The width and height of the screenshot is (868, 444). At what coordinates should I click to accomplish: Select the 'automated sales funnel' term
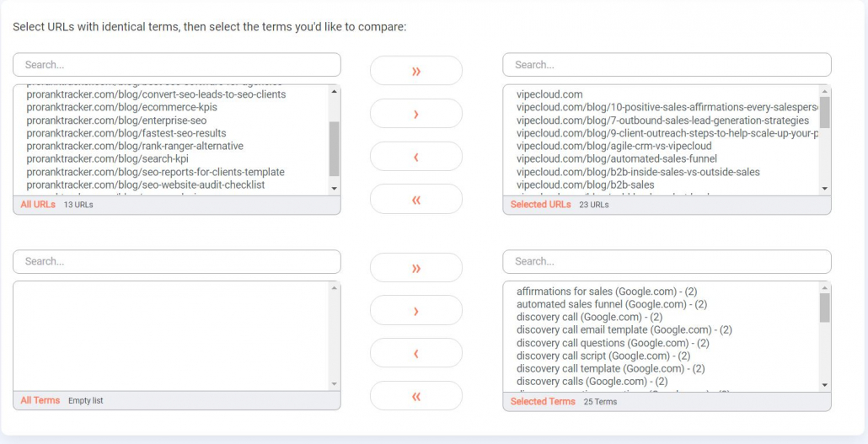tap(612, 304)
